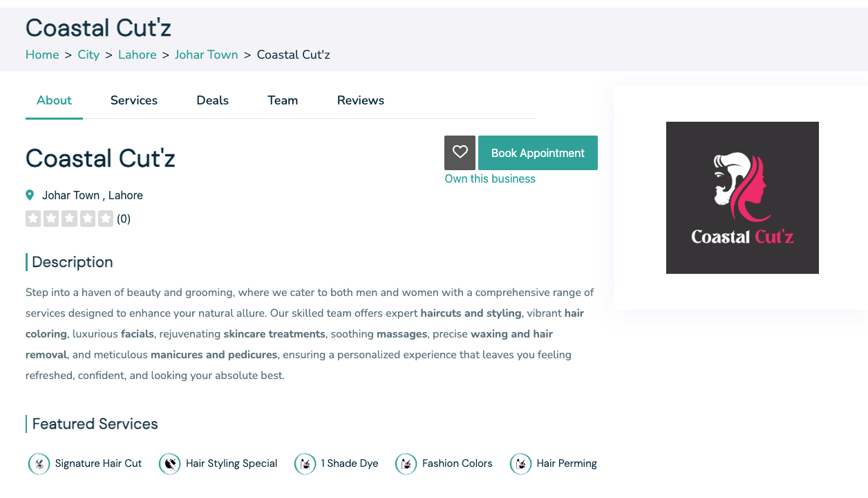Viewport: 868px width, 498px height.
Task: Click the Own this business link
Action: [490, 178]
